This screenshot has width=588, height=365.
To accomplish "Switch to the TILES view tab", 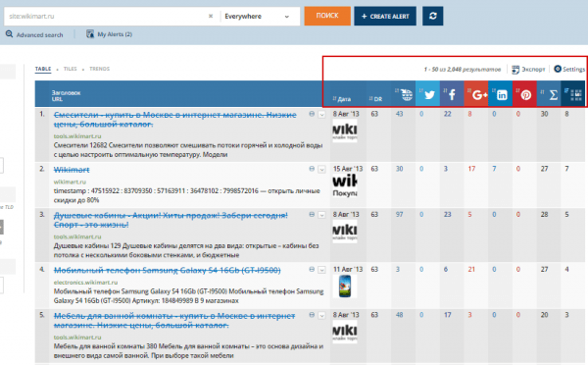I will pos(71,69).
